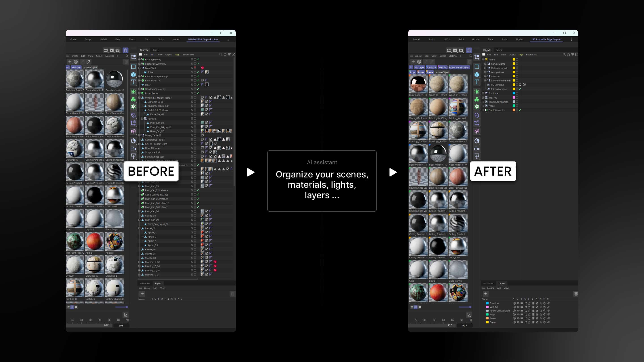Filter materials by Easels in AFTER window
644x362 pixels.
[421, 72]
